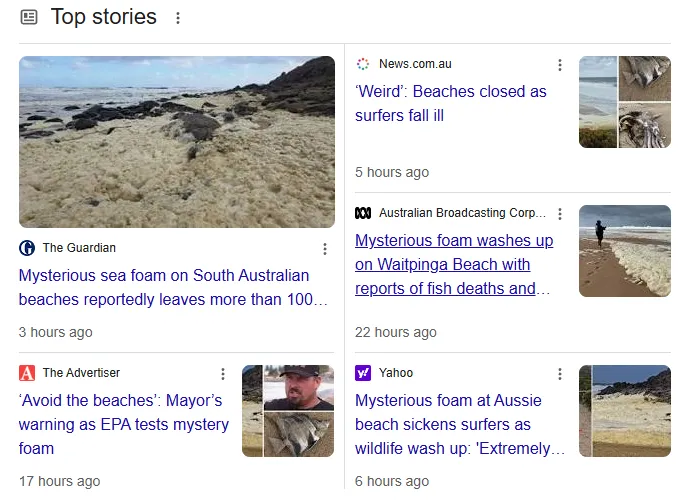
Task: Click News.com.au source logo icon
Action: (363, 64)
